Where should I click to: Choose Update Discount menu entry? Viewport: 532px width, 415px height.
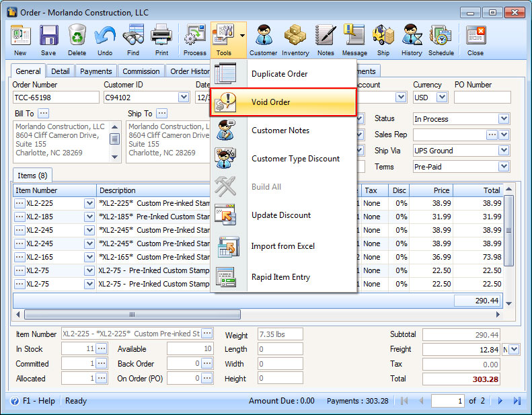(284, 215)
